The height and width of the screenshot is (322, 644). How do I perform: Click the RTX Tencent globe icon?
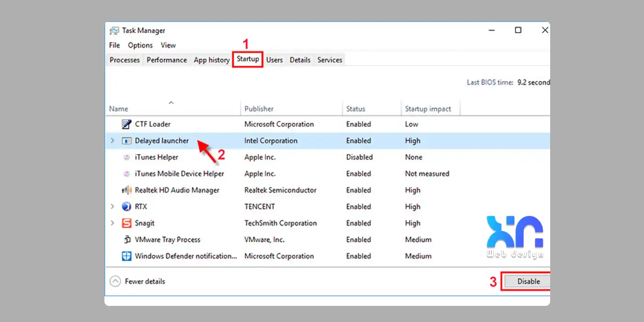pyautogui.click(x=126, y=207)
